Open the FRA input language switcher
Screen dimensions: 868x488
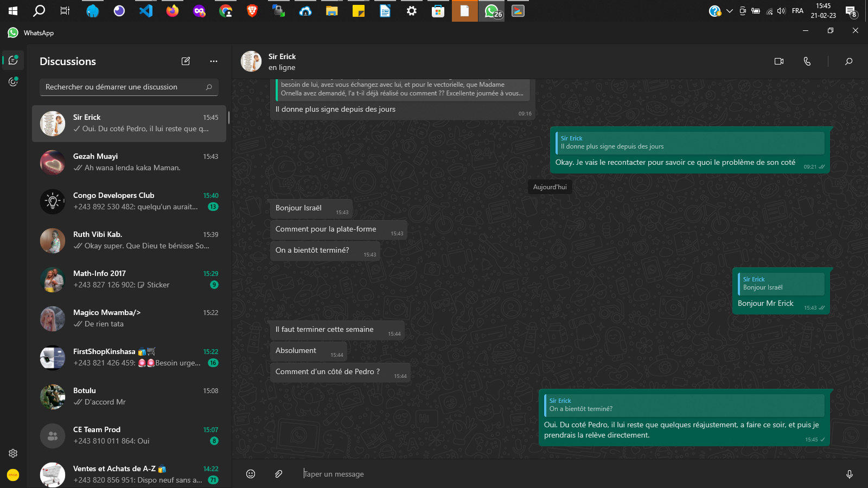click(797, 11)
